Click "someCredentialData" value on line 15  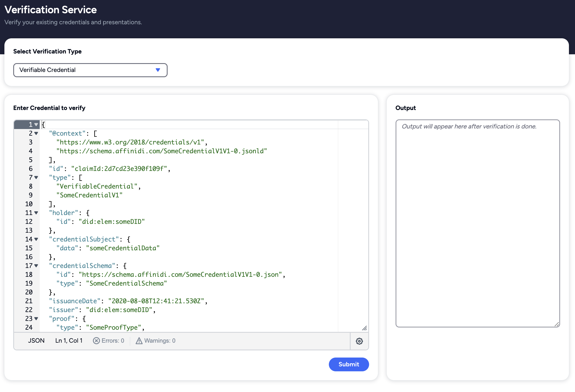tap(123, 248)
